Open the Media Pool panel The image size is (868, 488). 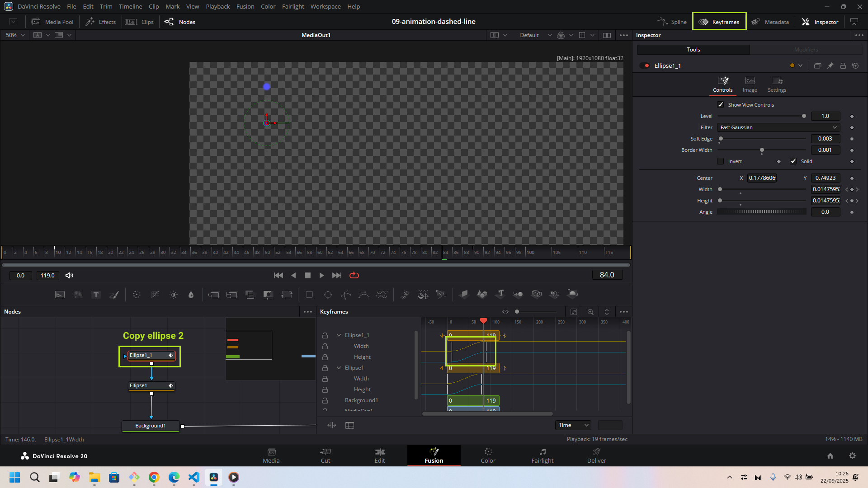click(52, 22)
